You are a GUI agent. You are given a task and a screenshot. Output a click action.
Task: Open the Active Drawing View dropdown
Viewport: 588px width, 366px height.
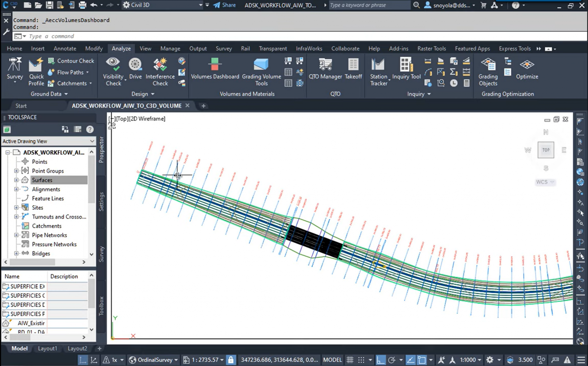tap(91, 141)
